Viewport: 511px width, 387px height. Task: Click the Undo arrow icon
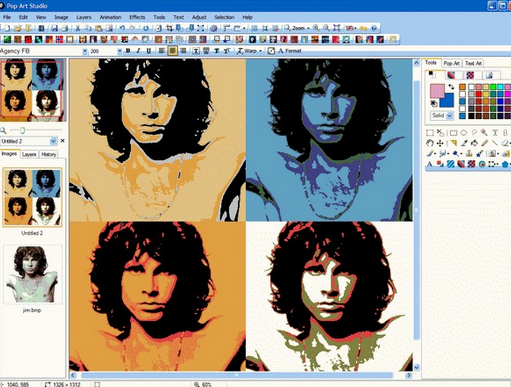coord(122,28)
